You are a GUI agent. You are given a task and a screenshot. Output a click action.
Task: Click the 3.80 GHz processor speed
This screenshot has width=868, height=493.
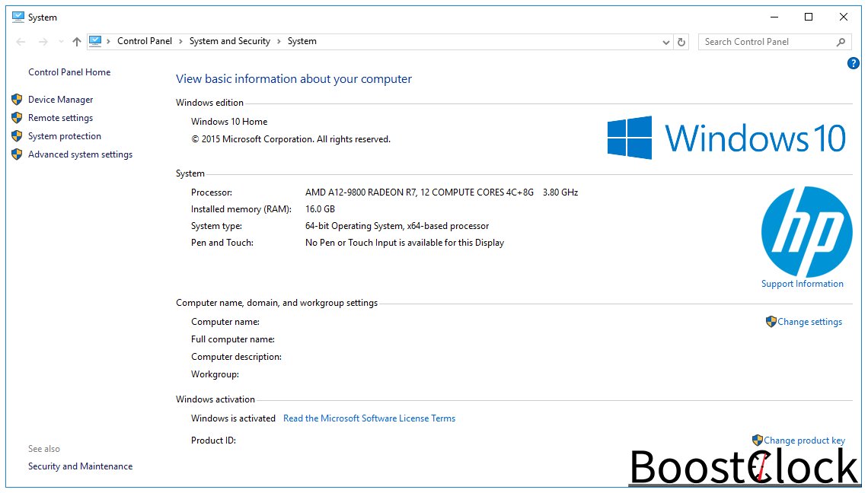tap(560, 192)
